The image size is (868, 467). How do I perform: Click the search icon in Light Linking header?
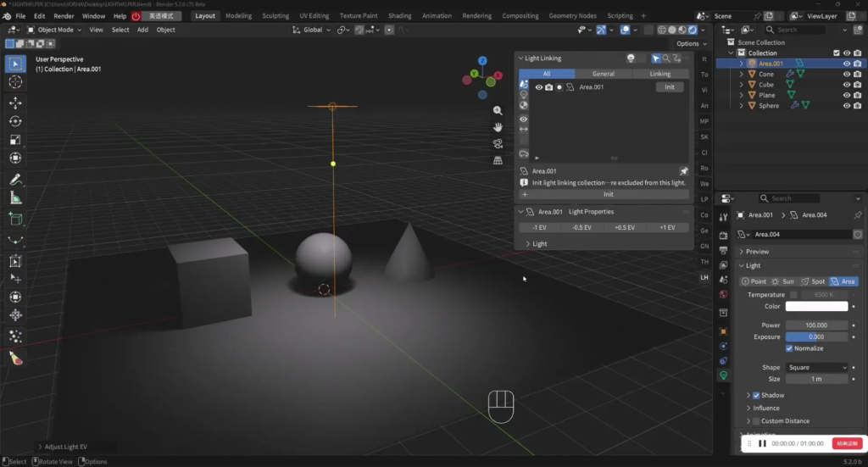point(666,58)
